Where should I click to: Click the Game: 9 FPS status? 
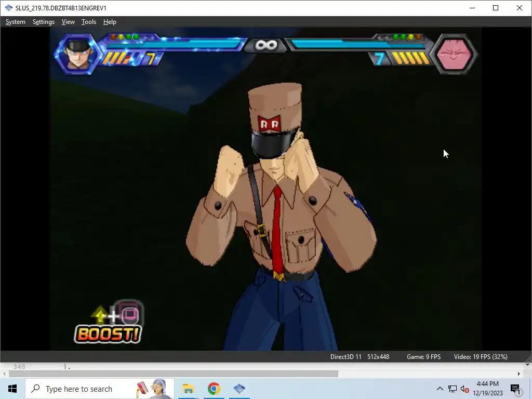click(x=423, y=356)
